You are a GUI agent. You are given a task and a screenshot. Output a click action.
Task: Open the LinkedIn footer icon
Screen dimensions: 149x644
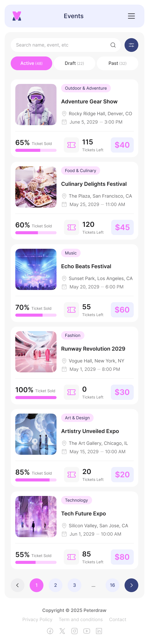click(99, 631)
